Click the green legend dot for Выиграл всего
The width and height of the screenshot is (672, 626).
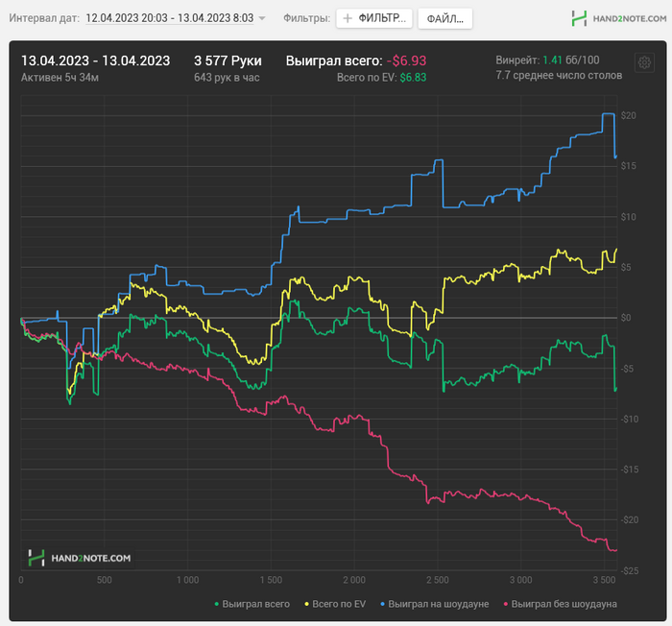216,604
